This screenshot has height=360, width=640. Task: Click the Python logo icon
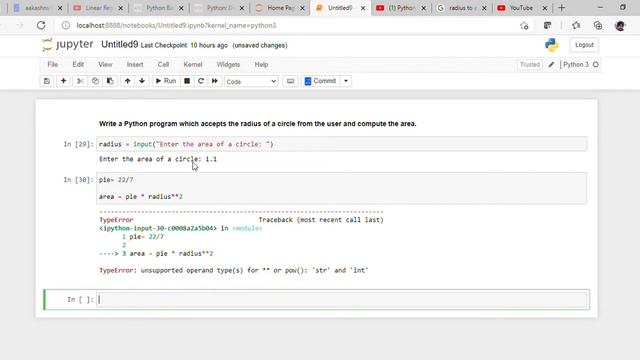click(551, 45)
